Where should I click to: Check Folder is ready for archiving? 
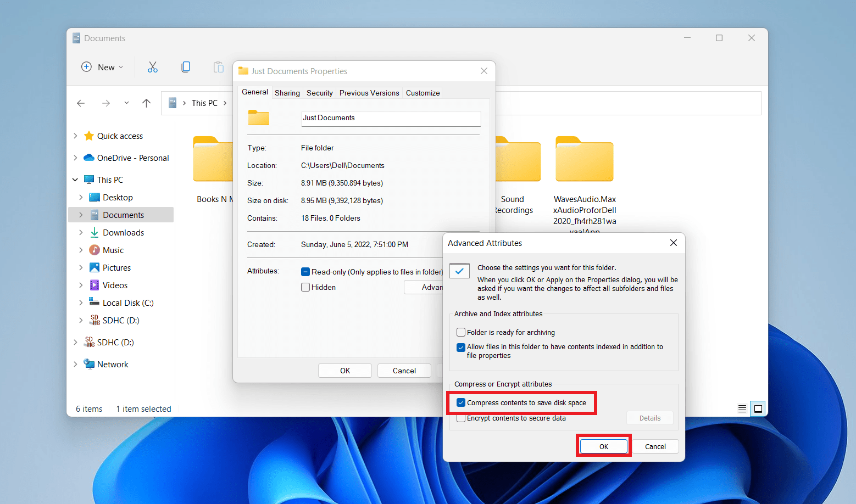click(x=461, y=332)
